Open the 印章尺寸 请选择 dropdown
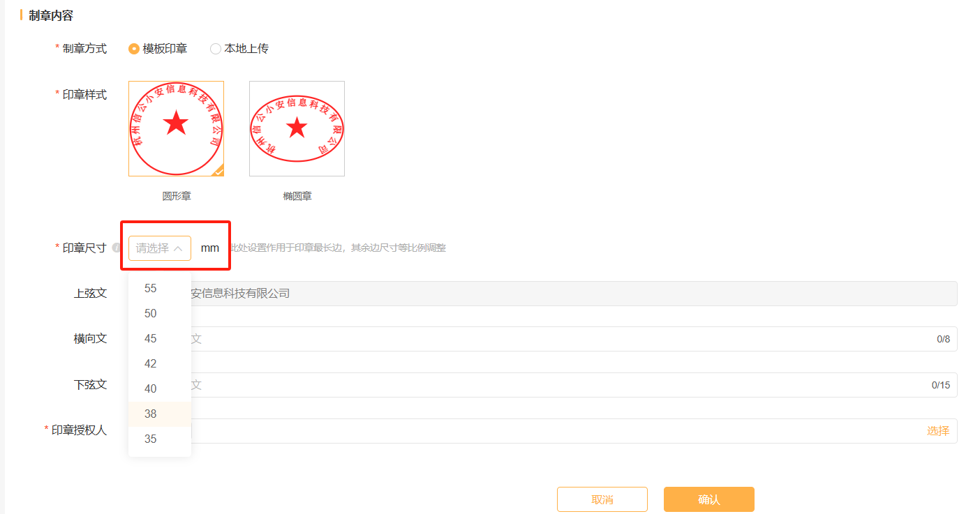This screenshot has height=514, width=980. [x=160, y=248]
